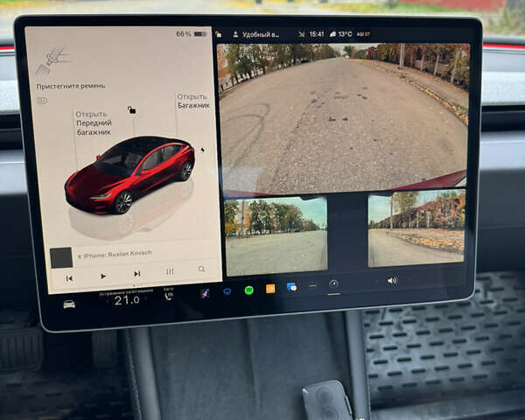The width and height of the screenshot is (525, 420).
Task: Tap the volume speaker icon
Action: 392,280
